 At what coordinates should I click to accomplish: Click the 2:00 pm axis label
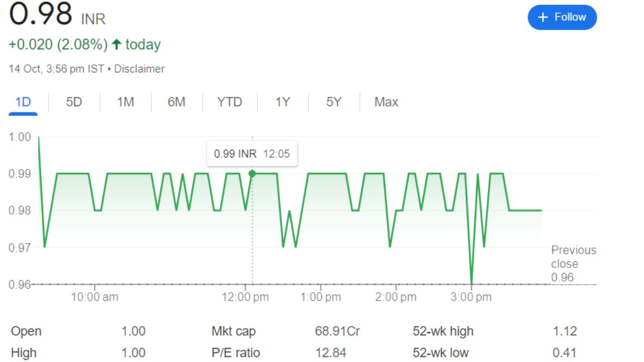396,297
